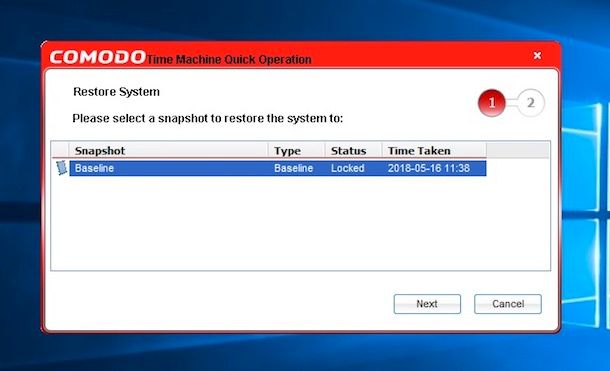
Task: Click the 2018-05-16 11:38 time cell
Action: (429, 168)
